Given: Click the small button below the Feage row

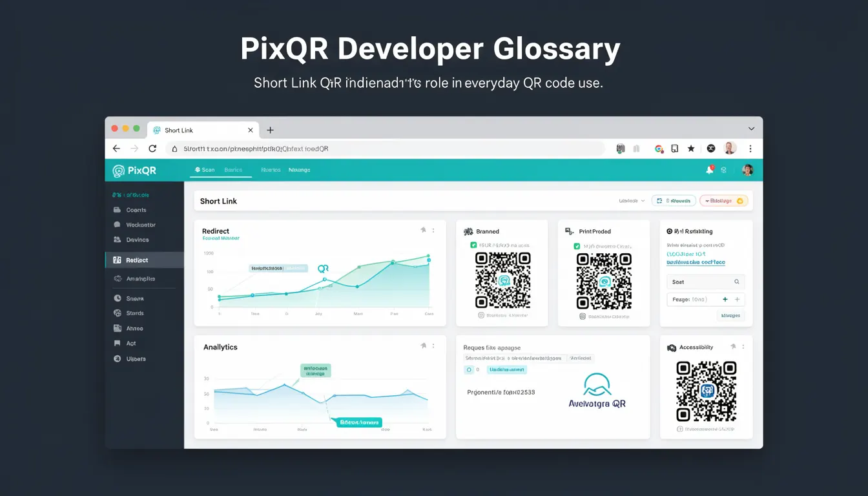Looking at the screenshot, I should (x=730, y=316).
